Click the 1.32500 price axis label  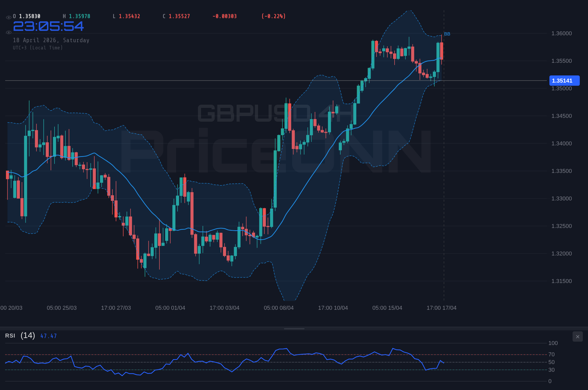pos(562,226)
